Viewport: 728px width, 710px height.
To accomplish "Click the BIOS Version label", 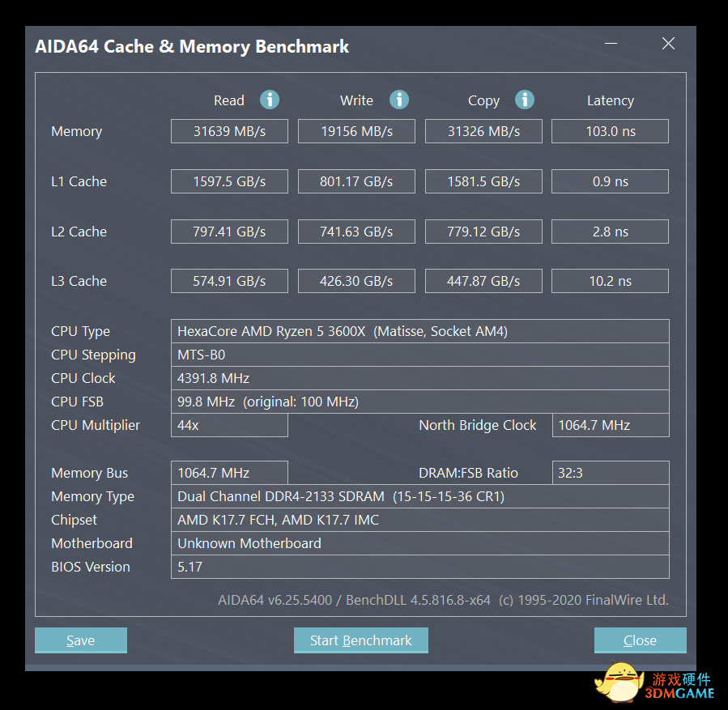I will [91, 567].
